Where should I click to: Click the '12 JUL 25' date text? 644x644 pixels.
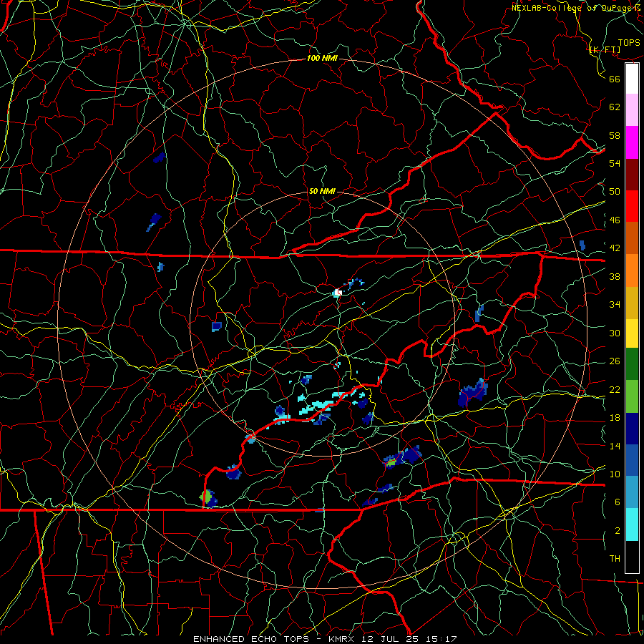click(389, 639)
